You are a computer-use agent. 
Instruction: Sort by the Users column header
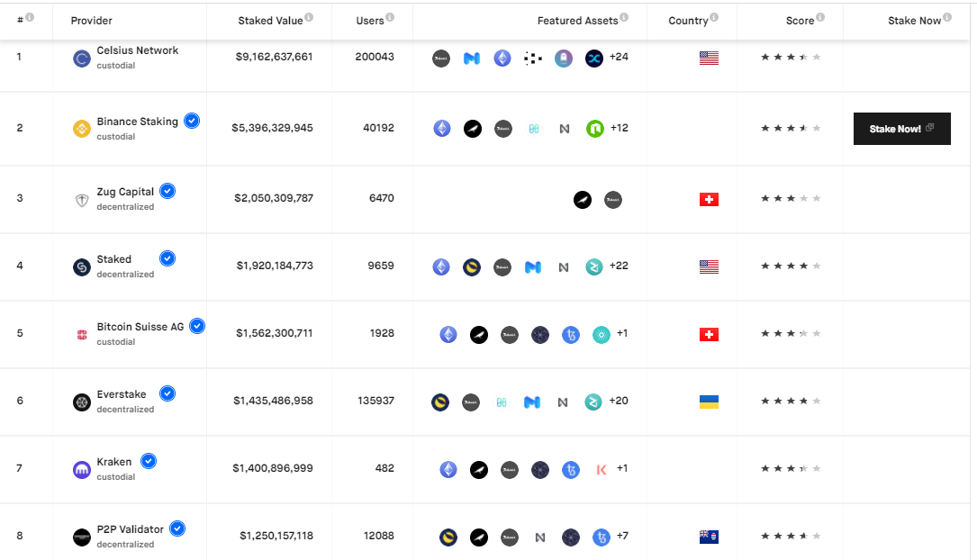click(369, 21)
